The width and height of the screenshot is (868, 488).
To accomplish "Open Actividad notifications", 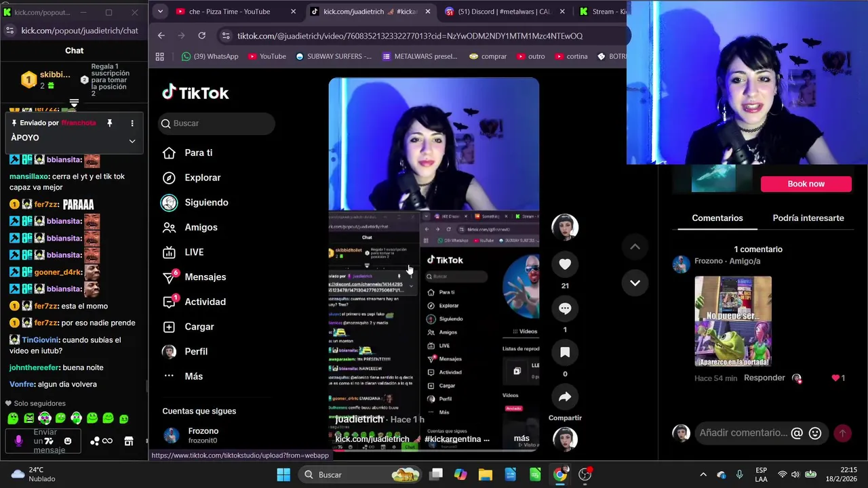I will (195, 302).
